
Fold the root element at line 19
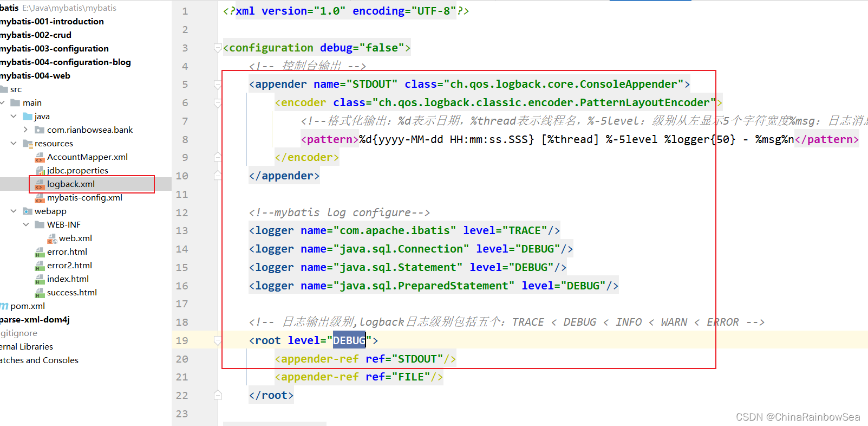(x=217, y=341)
